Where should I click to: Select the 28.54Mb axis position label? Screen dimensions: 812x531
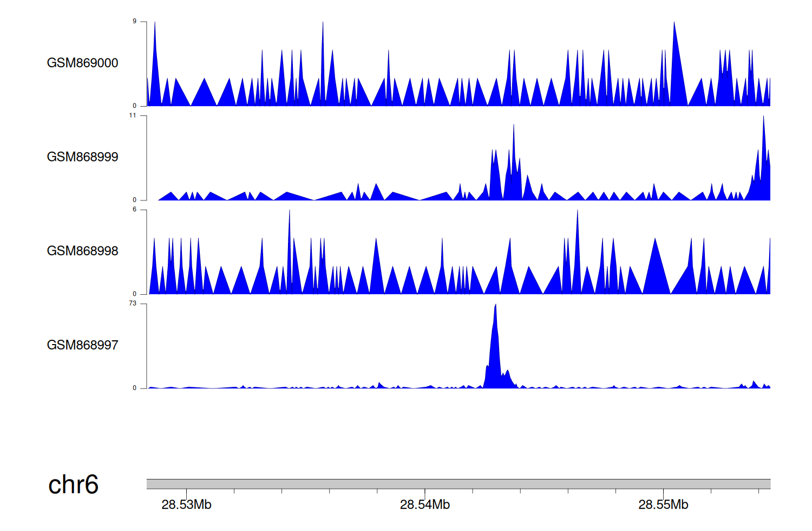point(425,505)
